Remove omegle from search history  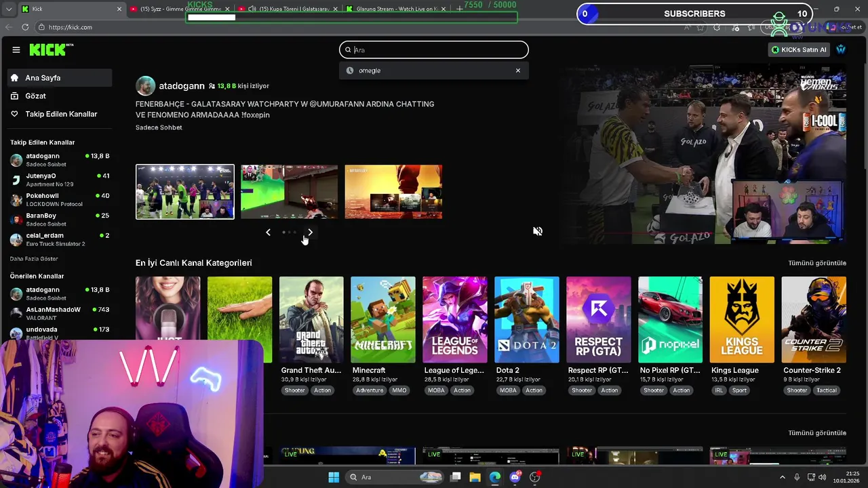[518, 70]
